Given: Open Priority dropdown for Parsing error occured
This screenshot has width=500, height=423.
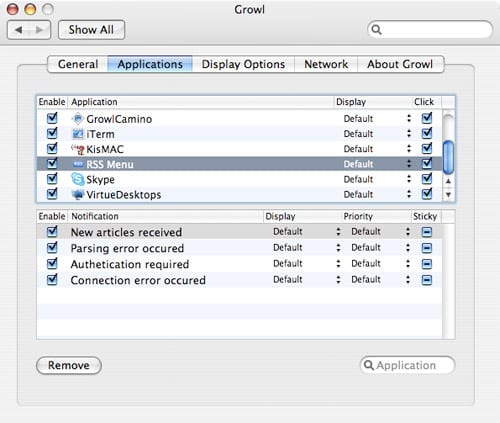Looking at the screenshot, I should pyautogui.click(x=380, y=247).
